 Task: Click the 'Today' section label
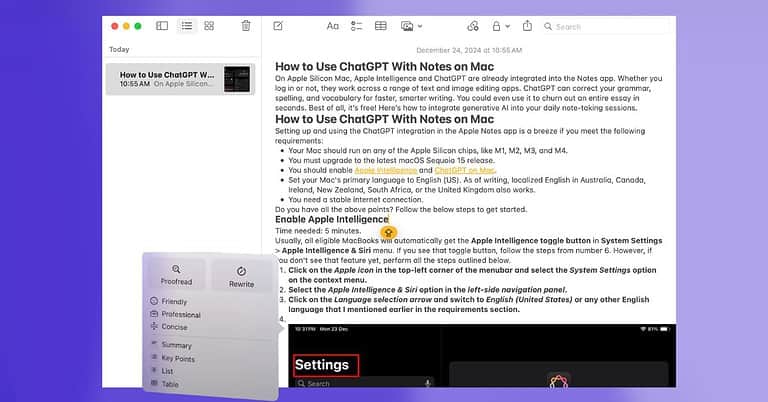(x=119, y=49)
